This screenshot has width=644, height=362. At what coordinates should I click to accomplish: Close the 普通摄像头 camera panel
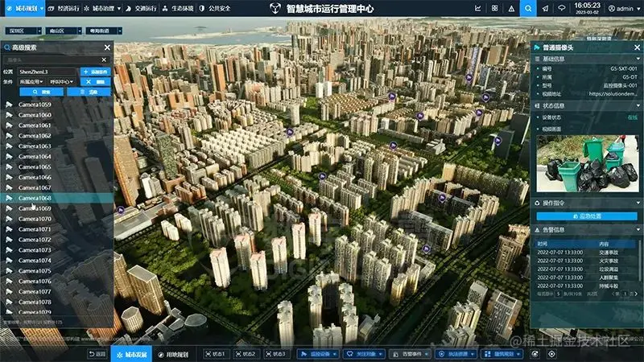click(637, 47)
